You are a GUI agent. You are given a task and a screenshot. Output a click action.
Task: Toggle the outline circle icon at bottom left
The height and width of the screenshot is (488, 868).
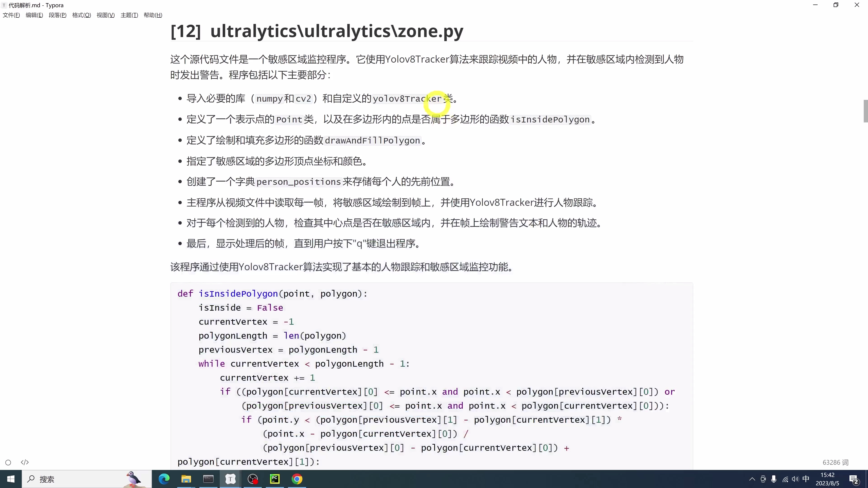pos(8,462)
